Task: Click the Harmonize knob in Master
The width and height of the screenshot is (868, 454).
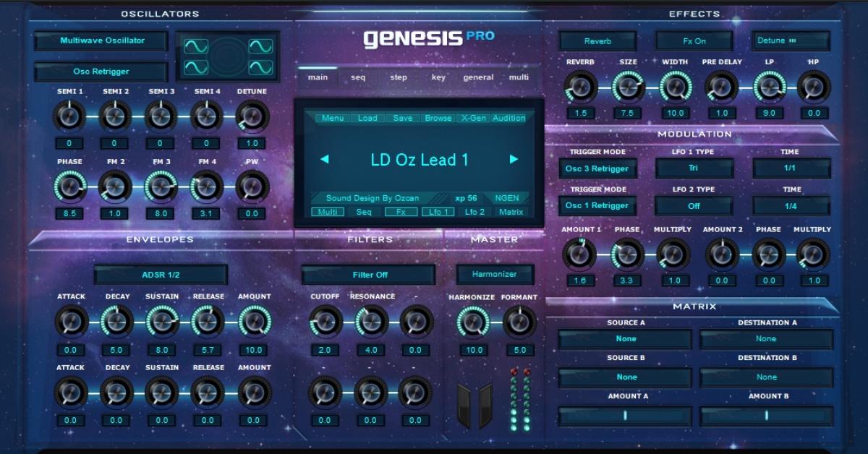Action: click(x=474, y=322)
